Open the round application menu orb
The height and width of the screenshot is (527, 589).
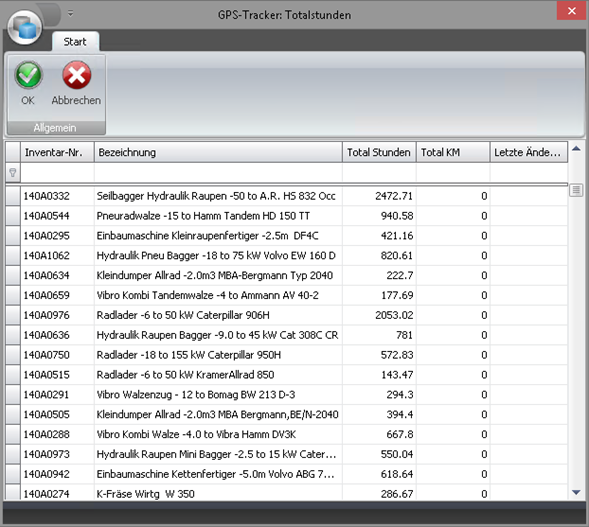25,27
